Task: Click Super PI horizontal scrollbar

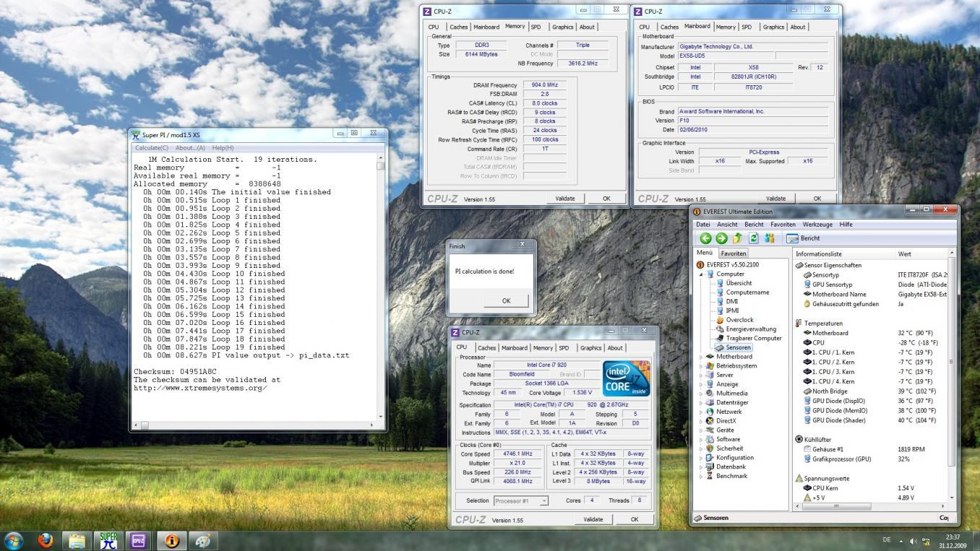Action: point(254,425)
